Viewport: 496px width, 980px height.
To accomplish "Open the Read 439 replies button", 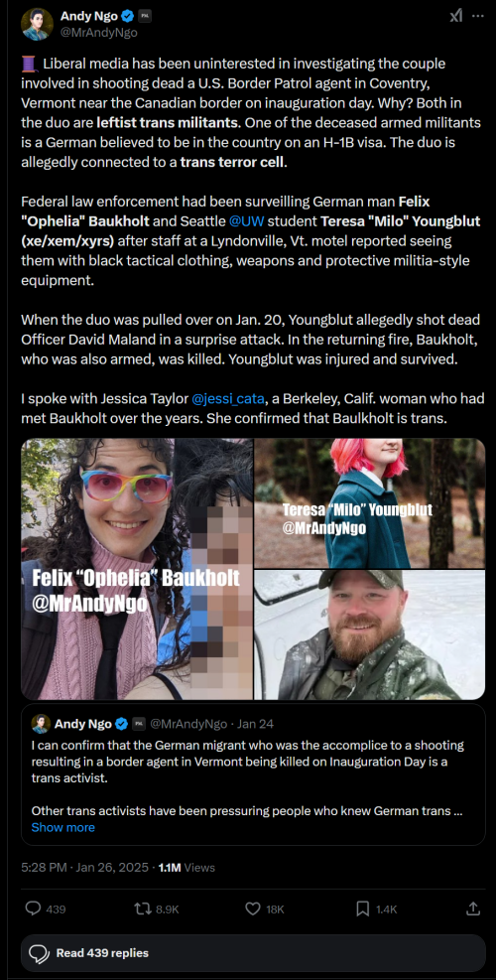I will (x=253, y=953).
